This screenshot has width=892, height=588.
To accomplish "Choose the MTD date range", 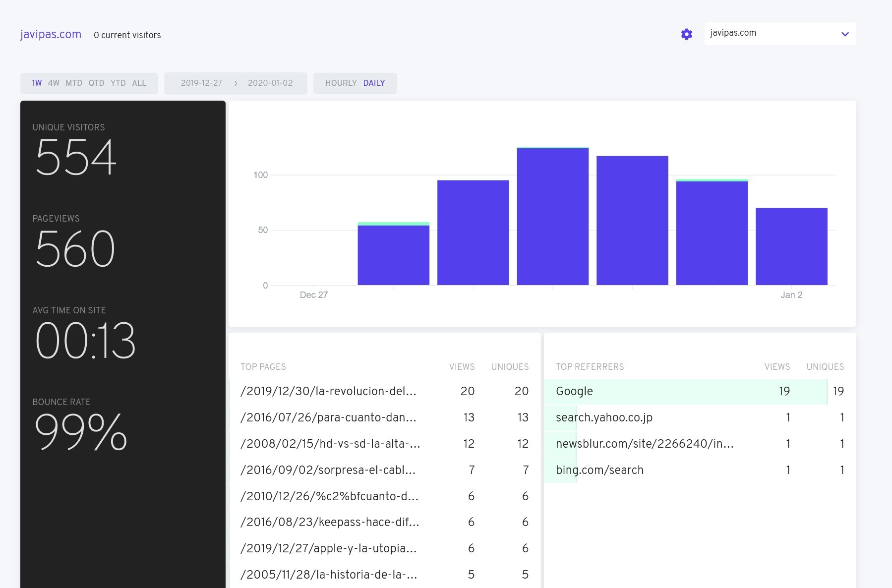I will 74,83.
